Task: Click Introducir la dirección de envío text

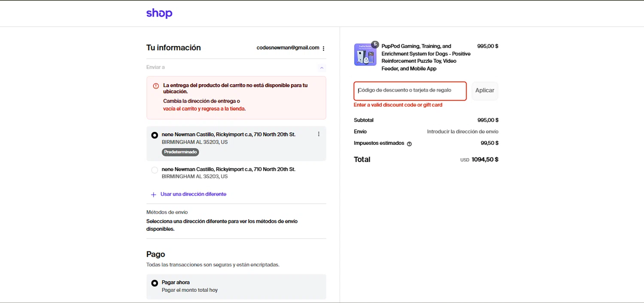Action: 463,132
